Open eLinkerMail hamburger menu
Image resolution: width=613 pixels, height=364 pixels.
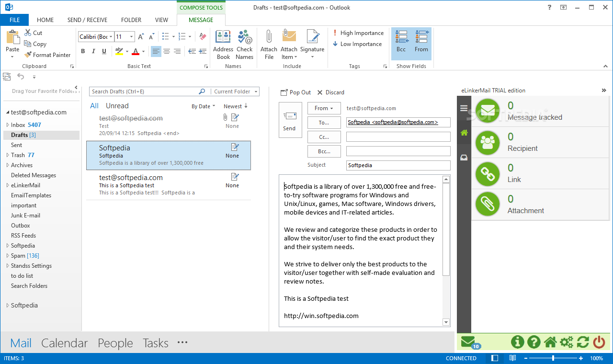[x=464, y=108]
